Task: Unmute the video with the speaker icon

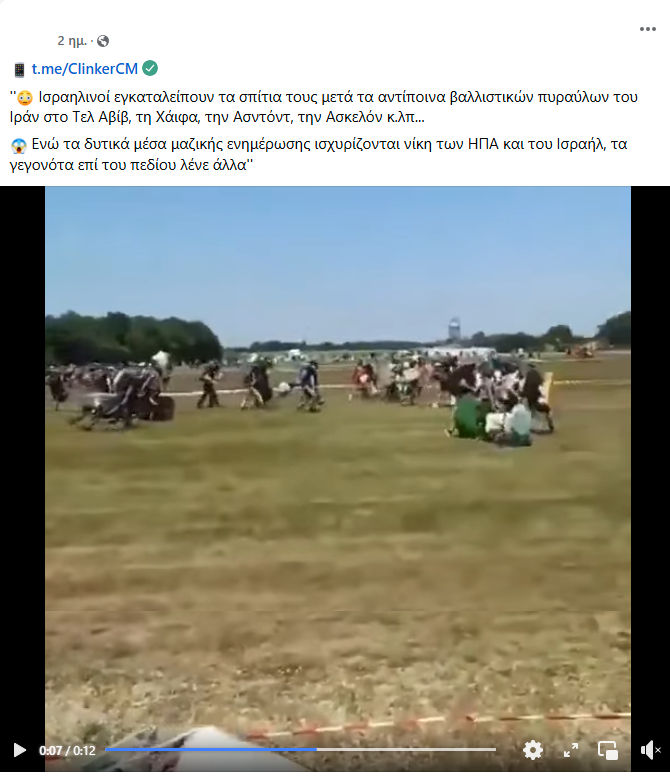Action: 649,750
